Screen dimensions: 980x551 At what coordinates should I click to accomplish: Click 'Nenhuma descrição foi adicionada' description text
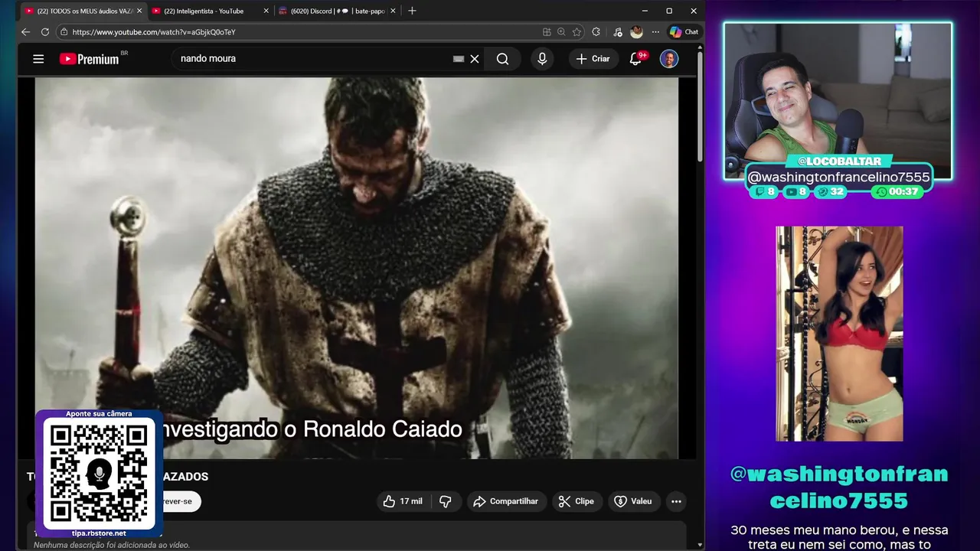pos(112,545)
